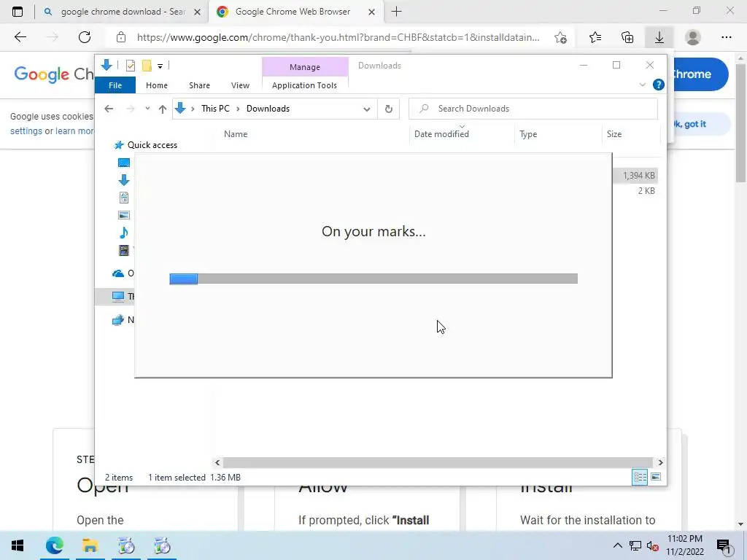Open the Share ribbon tab
Screen dimensions: 747x560
click(x=199, y=85)
